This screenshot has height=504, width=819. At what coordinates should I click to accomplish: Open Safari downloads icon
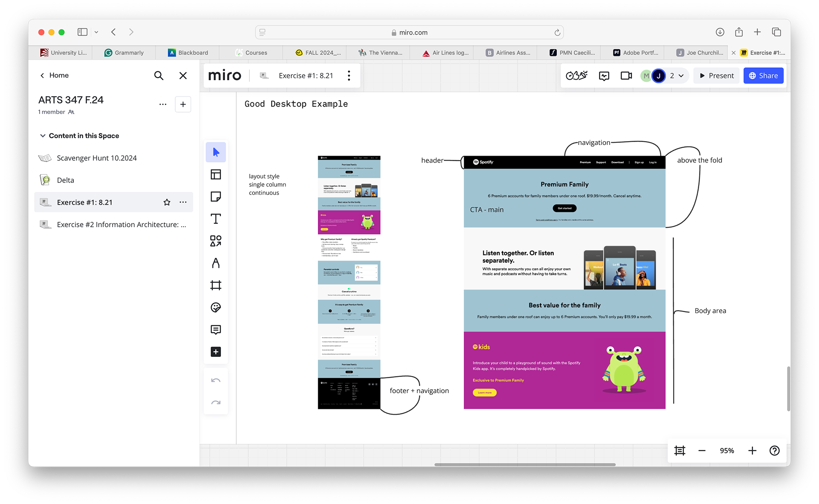point(720,32)
